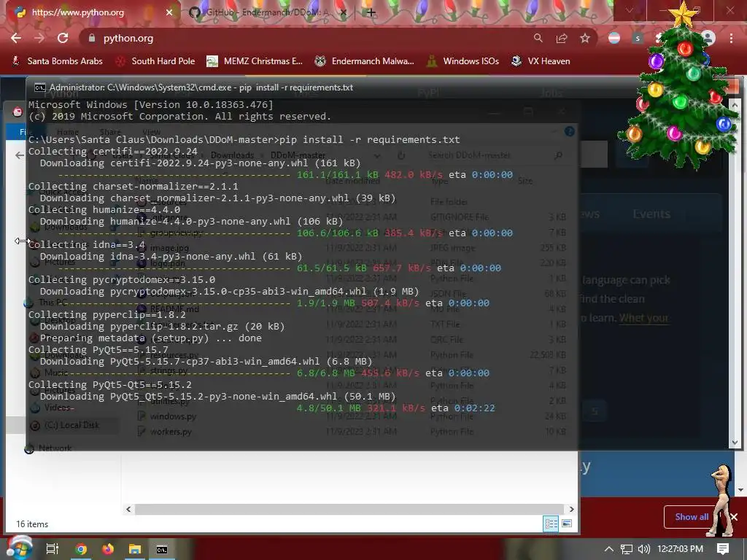Click the File Explorer horizontal scrollbar right arrow
The image size is (747, 560).
click(x=571, y=509)
